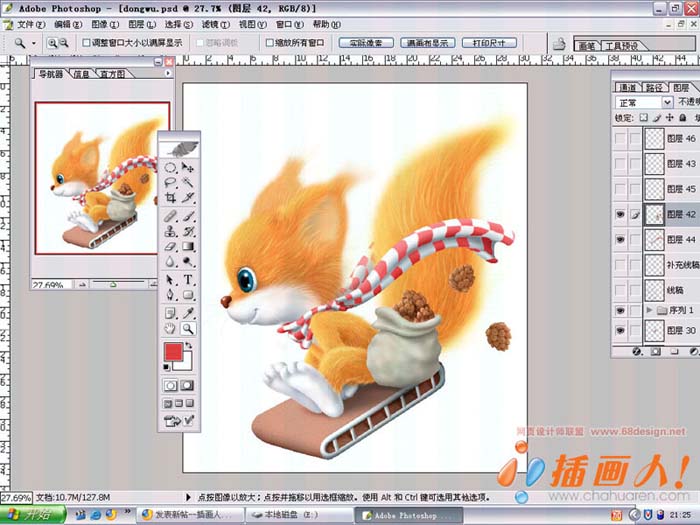Select the Zoom tool in toolbox
Viewport: 700px width, 525px height.
coord(188,329)
